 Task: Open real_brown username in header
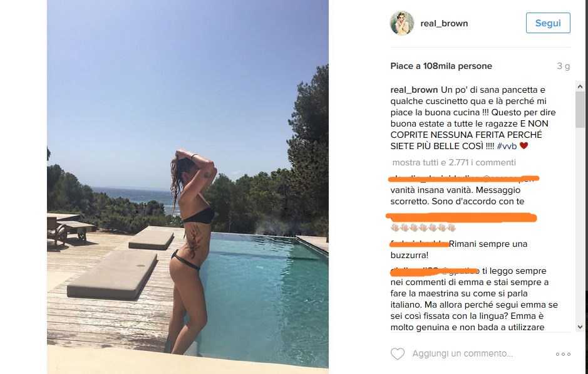click(x=444, y=23)
